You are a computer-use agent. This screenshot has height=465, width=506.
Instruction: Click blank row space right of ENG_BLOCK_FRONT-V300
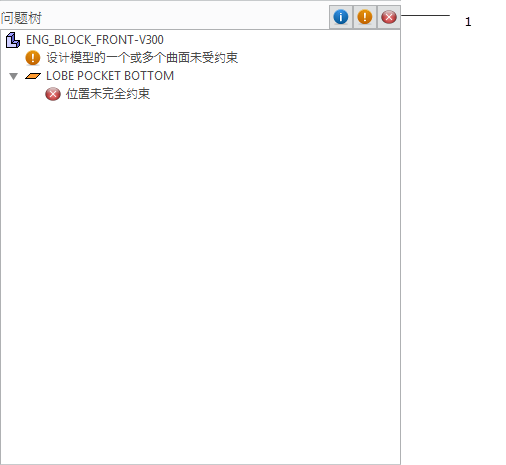[282, 40]
